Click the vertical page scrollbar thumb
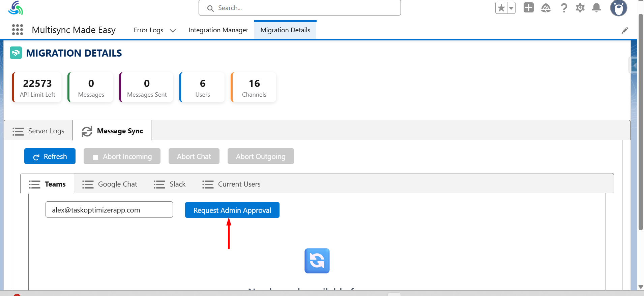This screenshot has width=644, height=296. (641, 122)
